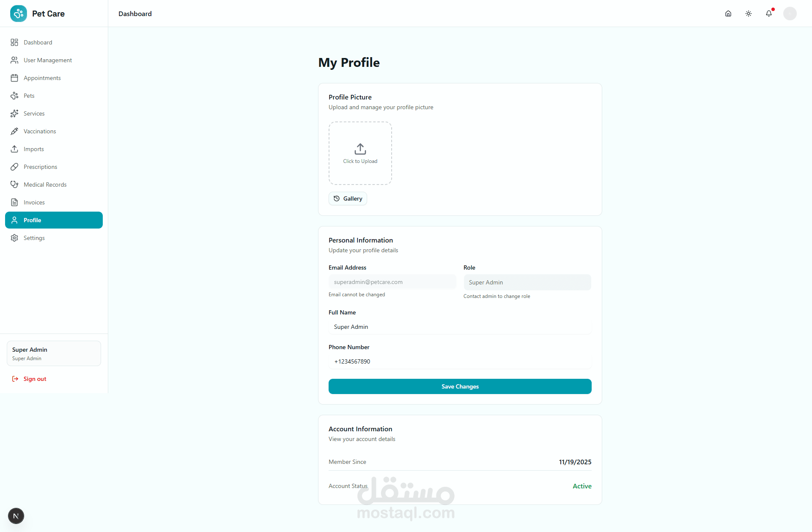Click the Super Admin user card

click(54, 353)
